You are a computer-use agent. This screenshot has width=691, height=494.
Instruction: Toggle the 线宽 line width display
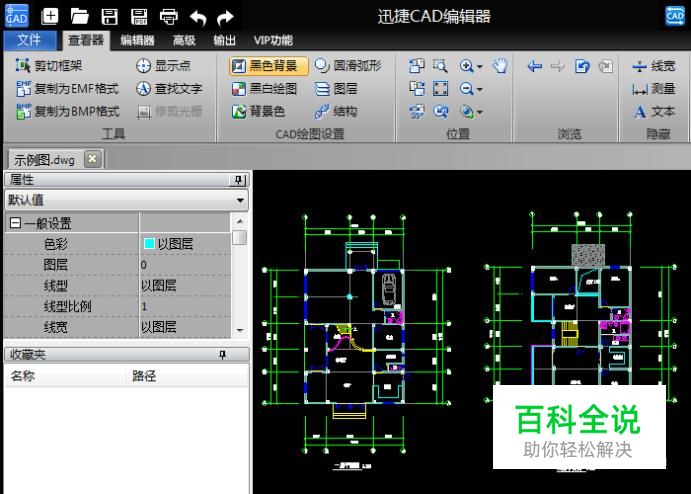click(x=654, y=66)
